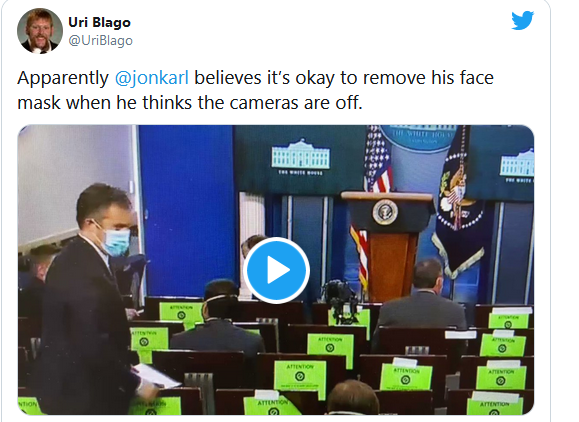This screenshot has width=579, height=422.
Task: Open Uri Blago's profile avatar photo
Action: tap(40, 31)
